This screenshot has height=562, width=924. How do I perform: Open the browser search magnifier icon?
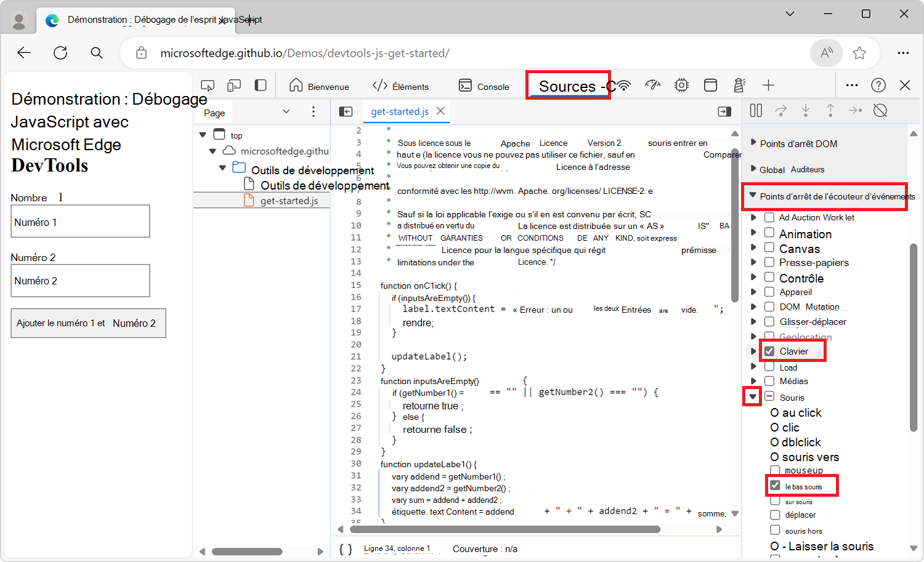(97, 53)
